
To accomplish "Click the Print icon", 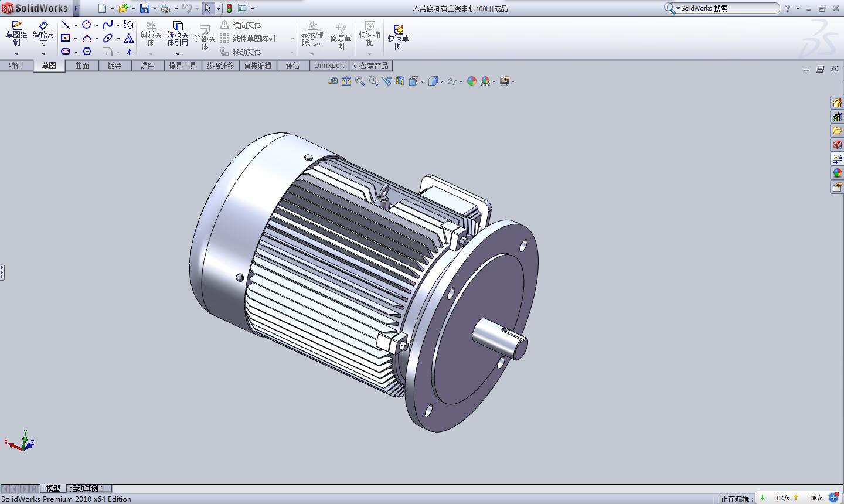I will (165, 8).
